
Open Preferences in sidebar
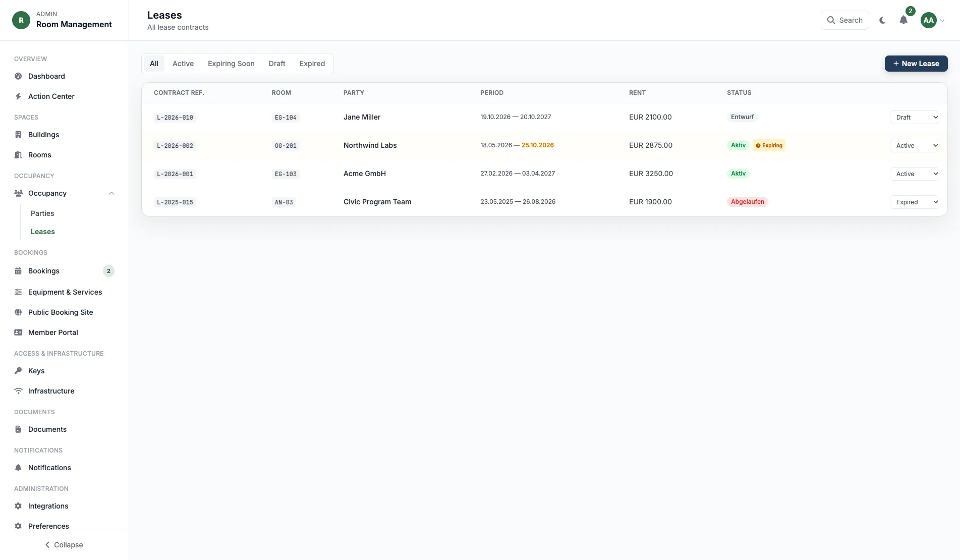coord(48,525)
